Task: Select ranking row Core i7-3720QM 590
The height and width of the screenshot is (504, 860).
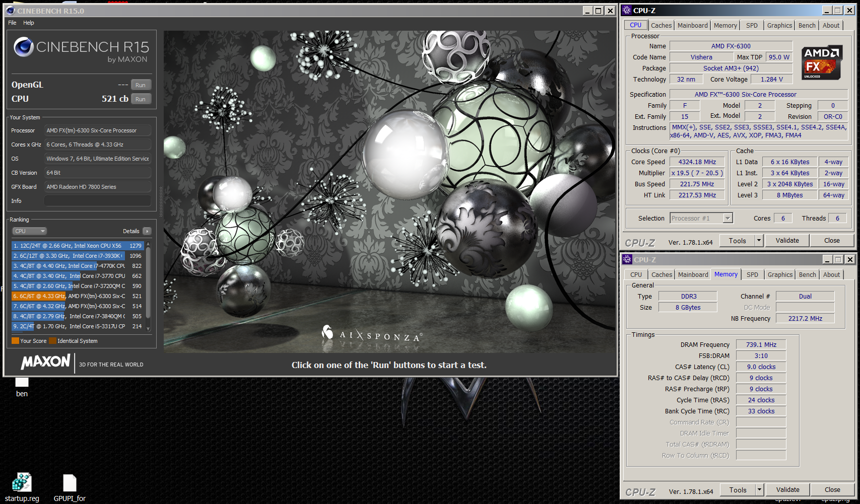Action: (78, 286)
